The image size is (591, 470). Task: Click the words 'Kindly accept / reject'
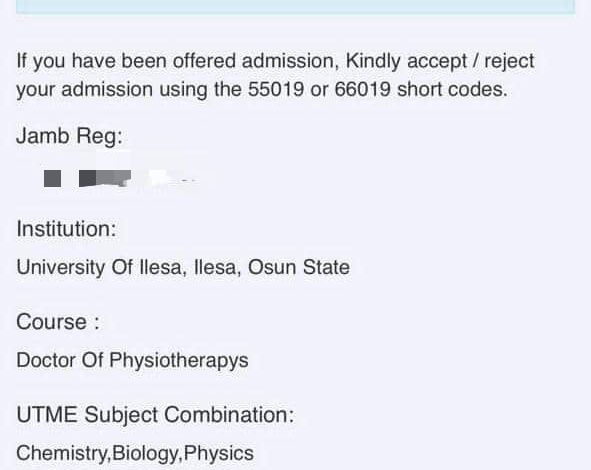click(x=440, y=61)
